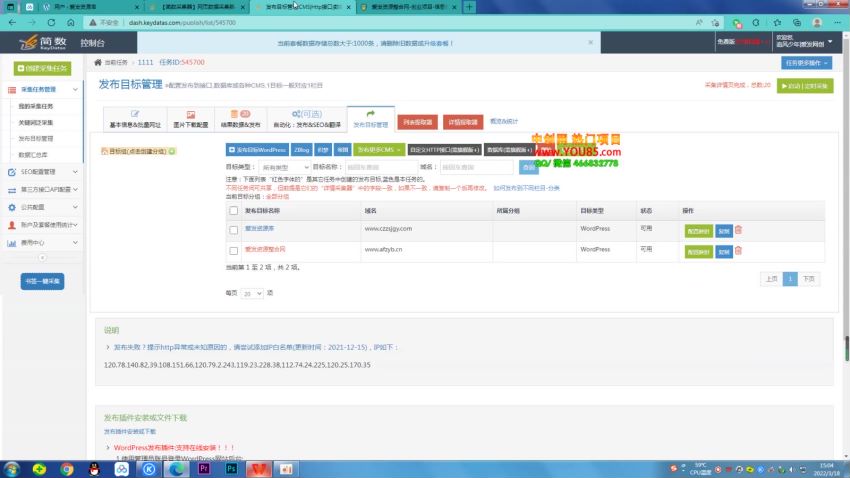Reload the page with the refresh icon

[51, 23]
